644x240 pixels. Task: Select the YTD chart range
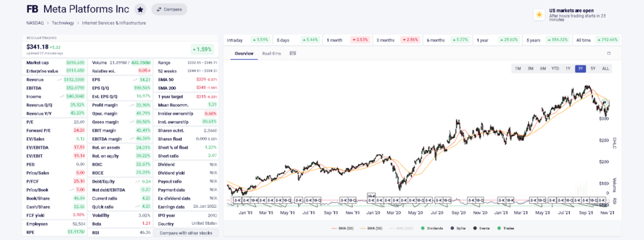click(x=555, y=69)
